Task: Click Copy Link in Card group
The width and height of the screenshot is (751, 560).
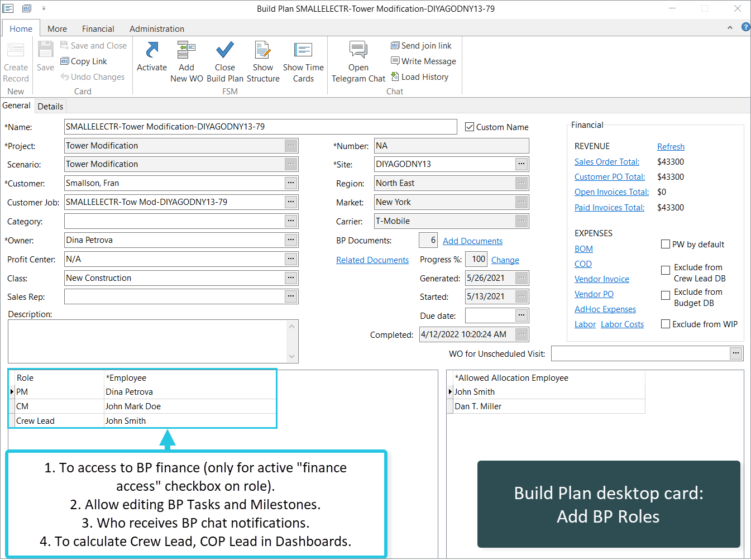Action: tap(84, 61)
